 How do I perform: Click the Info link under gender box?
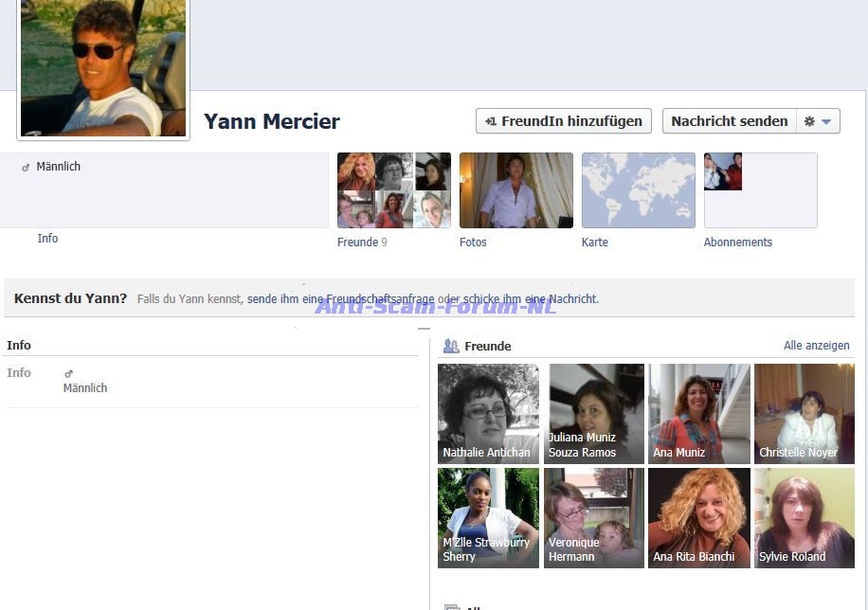(x=47, y=239)
